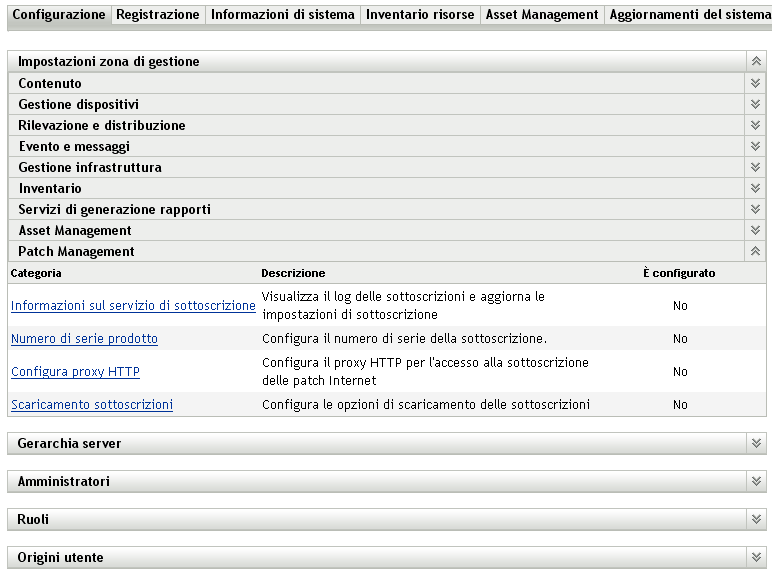Switch to the Registrazione tab
Image resolution: width=772 pixels, height=573 pixels.
(157, 15)
